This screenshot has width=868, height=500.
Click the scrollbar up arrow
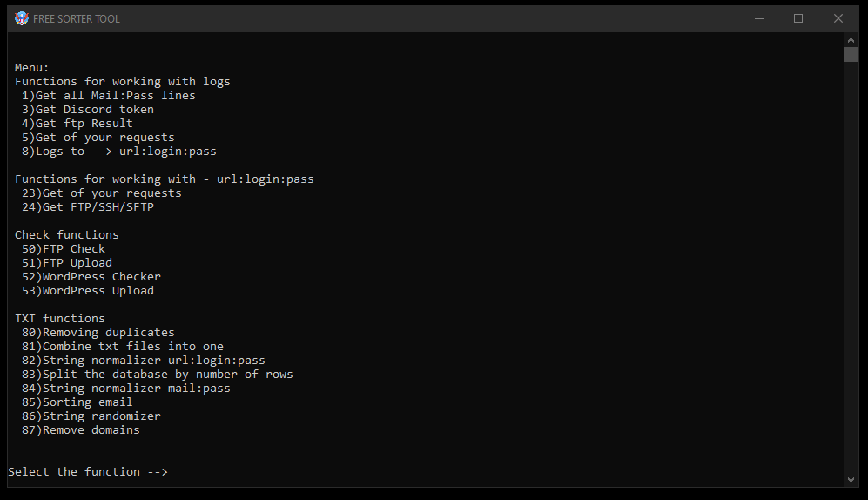coord(851,40)
